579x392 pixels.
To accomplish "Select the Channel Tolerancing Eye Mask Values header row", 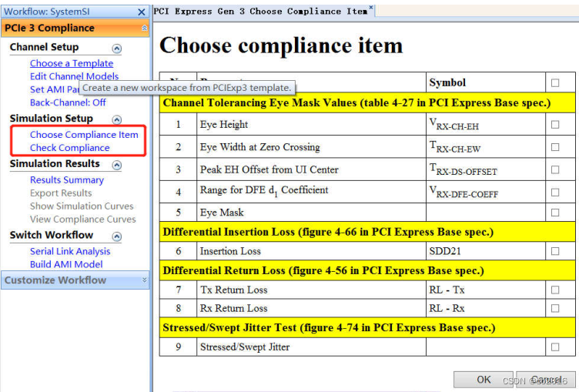I will coord(367,102).
